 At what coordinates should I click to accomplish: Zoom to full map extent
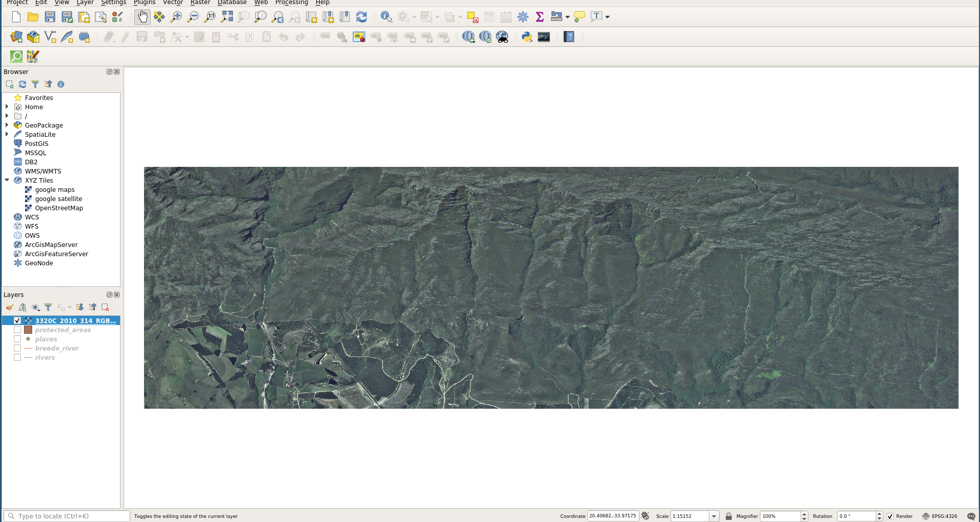[226, 17]
